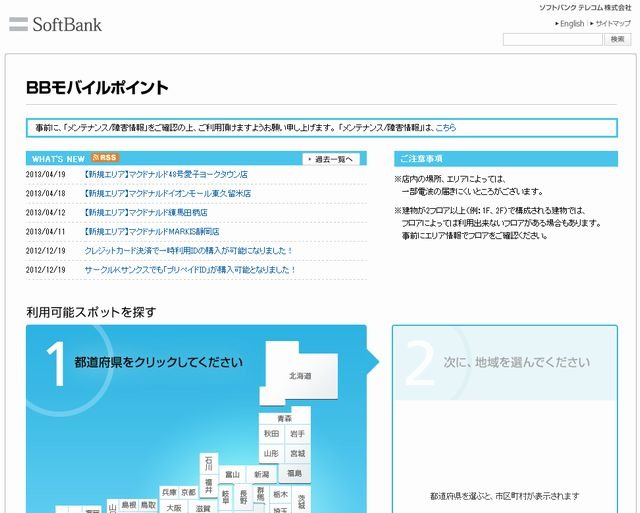This screenshot has height=513, width=640.
Task: Click ソフトバンク テレコム株式会社 text
Action: (x=585, y=7)
